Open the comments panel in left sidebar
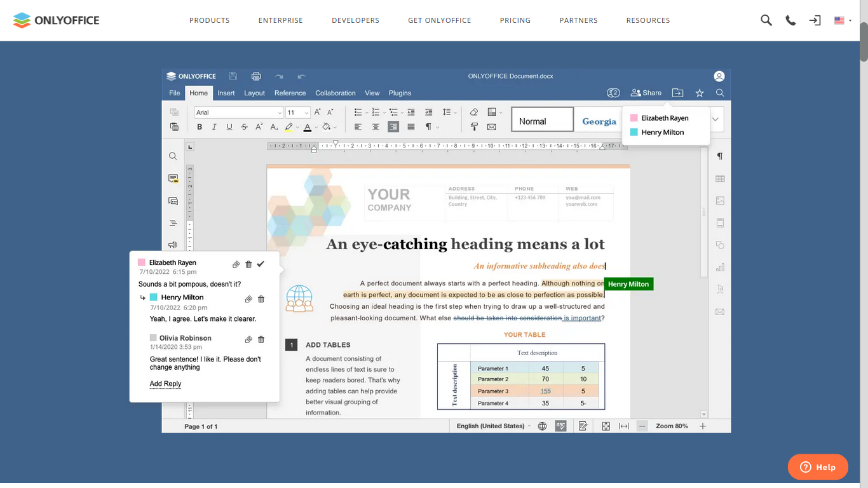Screen dimensions: 868x488 click(x=173, y=179)
